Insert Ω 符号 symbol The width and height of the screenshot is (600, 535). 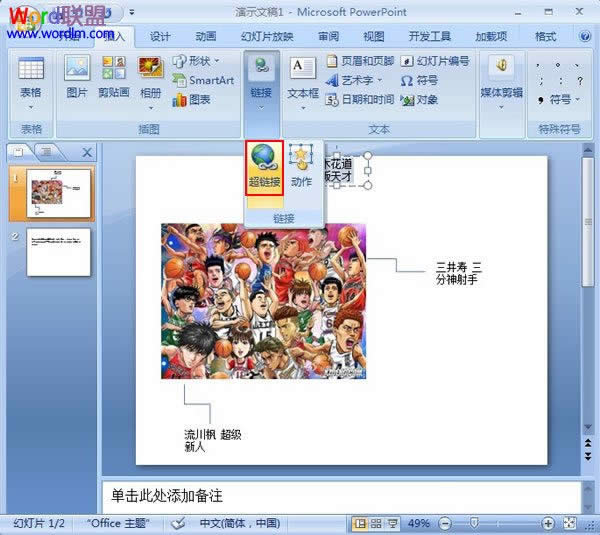[x=419, y=80]
